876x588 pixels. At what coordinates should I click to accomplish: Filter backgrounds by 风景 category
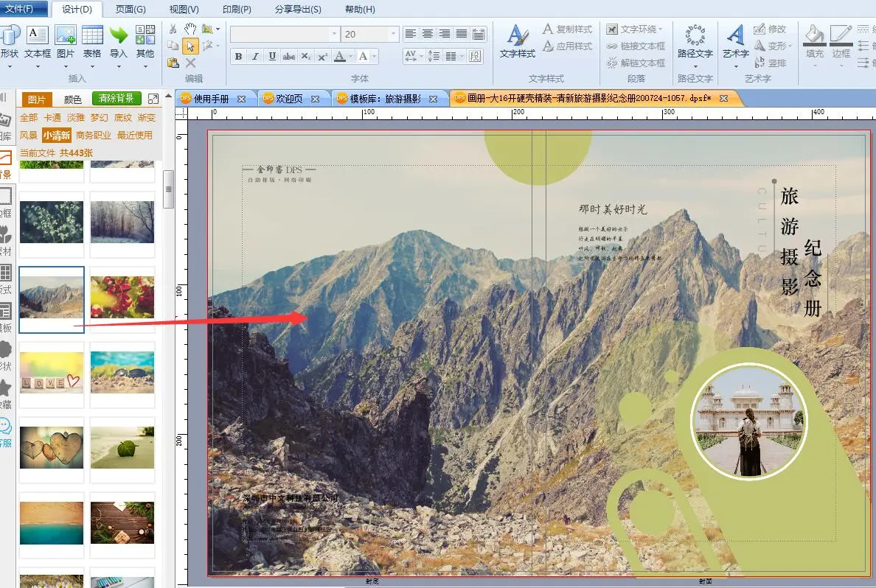(x=29, y=135)
